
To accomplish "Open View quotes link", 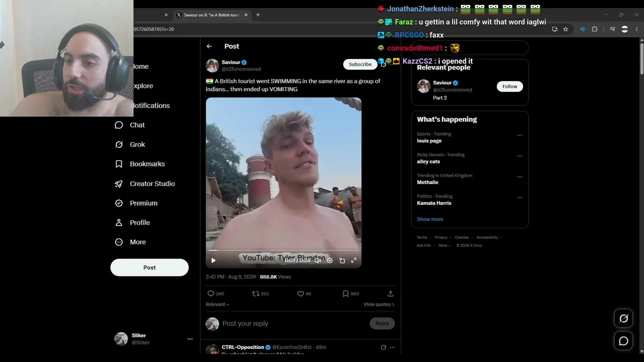I will pyautogui.click(x=379, y=304).
